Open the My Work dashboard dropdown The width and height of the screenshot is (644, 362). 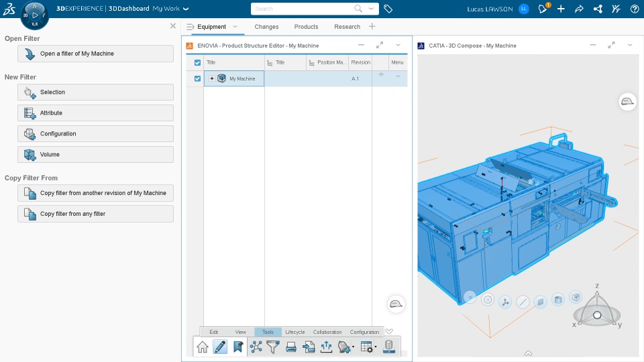[x=186, y=9]
